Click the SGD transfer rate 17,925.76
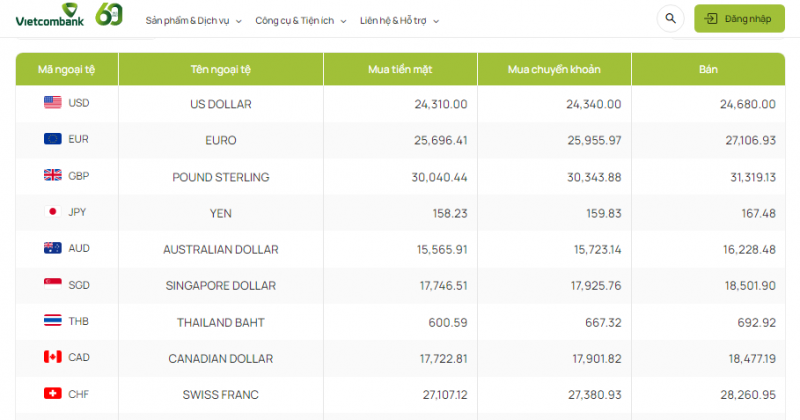This screenshot has width=800, height=420. point(596,286)
